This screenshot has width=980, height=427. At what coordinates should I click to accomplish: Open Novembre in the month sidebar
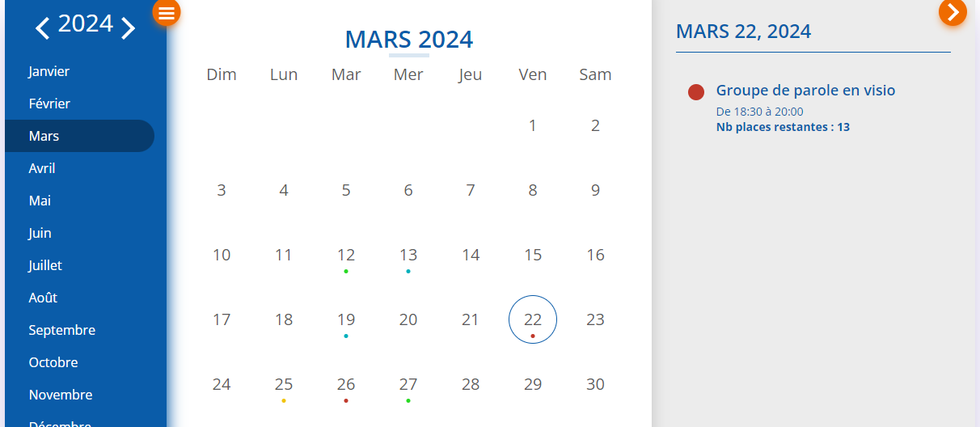click(x=61, y=395)
